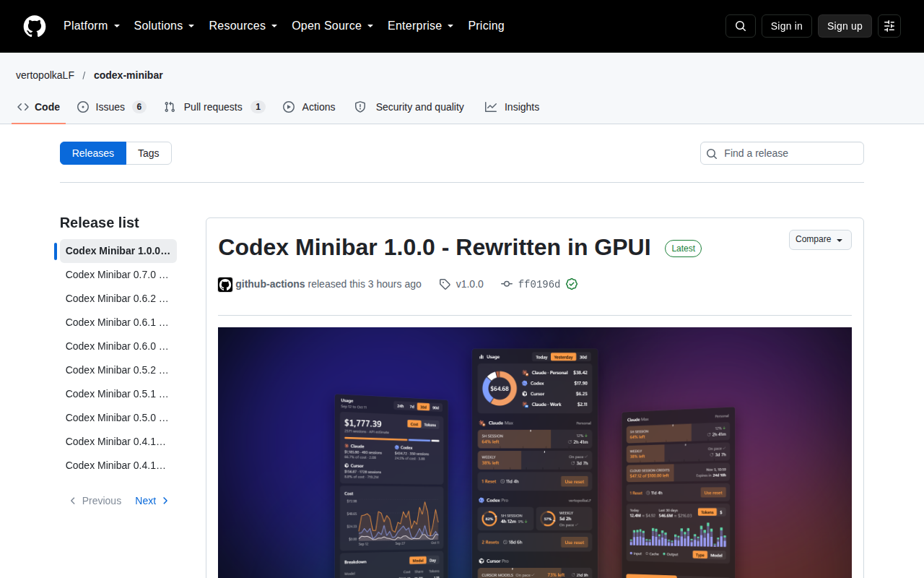Click the github-actions avatar icon
The width and height of the screenshot is (924, 578).
point(225,284)
